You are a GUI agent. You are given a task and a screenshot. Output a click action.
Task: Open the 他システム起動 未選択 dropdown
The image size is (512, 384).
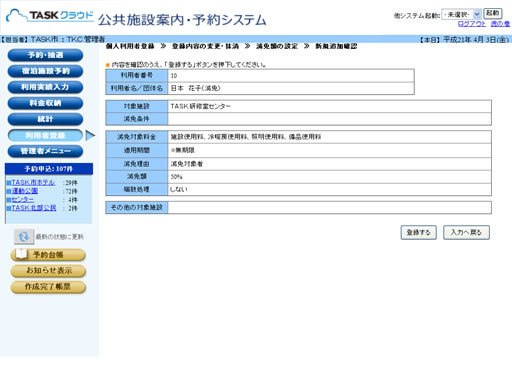coord(461,14)
